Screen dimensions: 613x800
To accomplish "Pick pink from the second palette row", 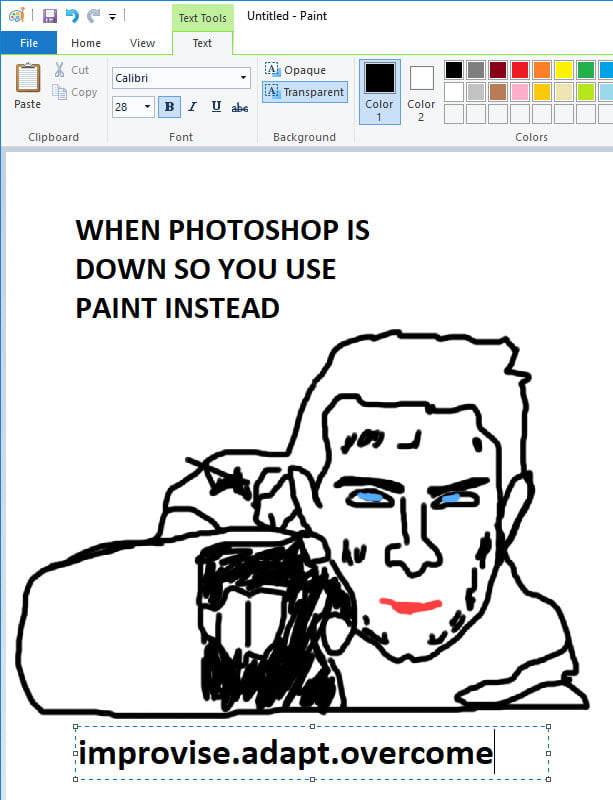I will click(x=520, y=92).
